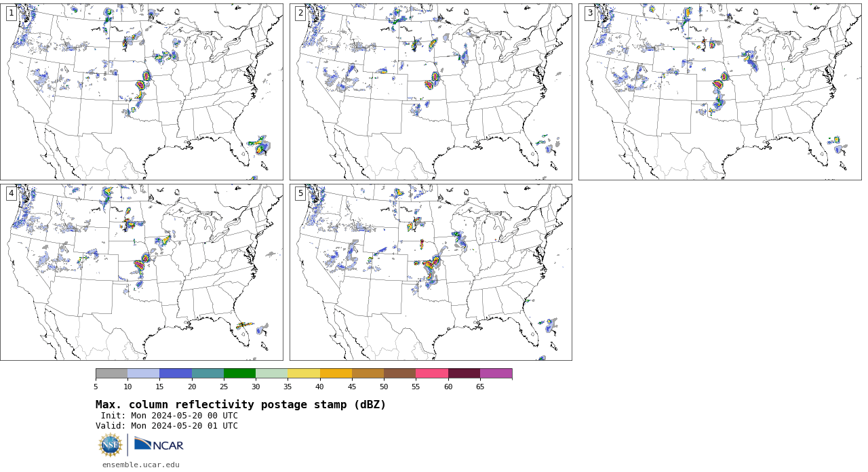The height and width of the screenshot is (472, 868).
Task: Click the tan 45 dBZ swatch
Action: 368,374
